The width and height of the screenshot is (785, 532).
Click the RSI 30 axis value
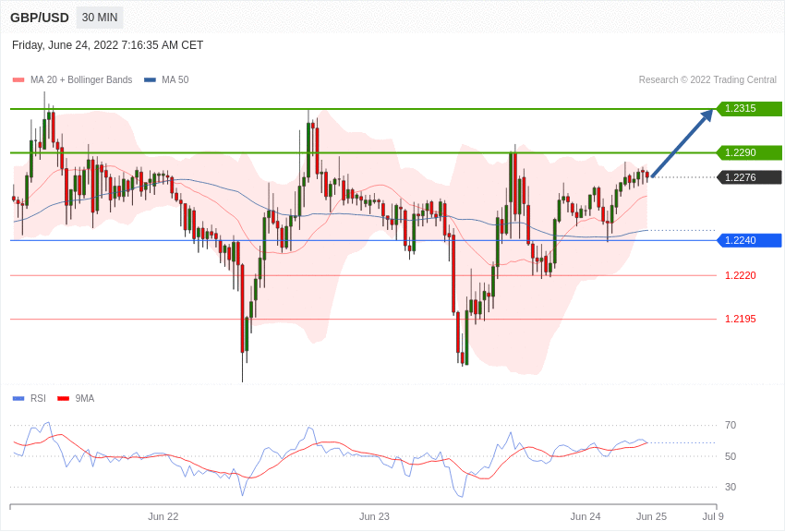pyautogui.click(x=731, y=487)
